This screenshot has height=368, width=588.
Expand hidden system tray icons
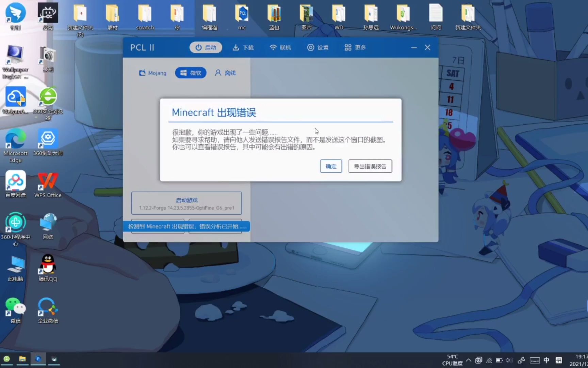pyautogui.click(x=469, y=360)
